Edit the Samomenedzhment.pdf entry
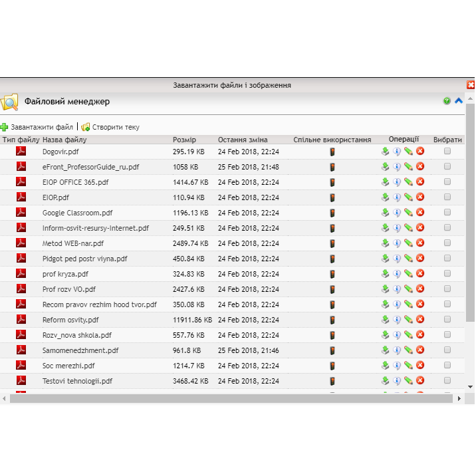The height and width of the screenshot is (476, 476). click(408, 350)
